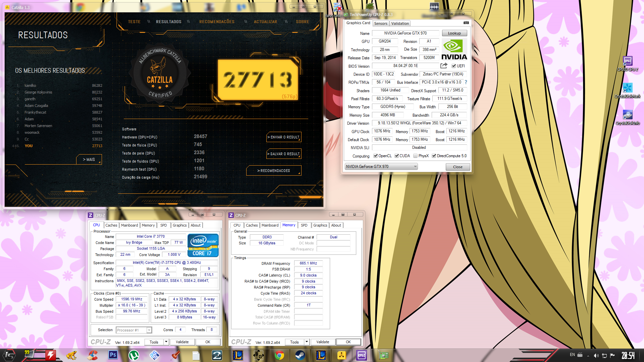Click the taskbar clock showing 20:54
The width and height of the screenshot is (644, 362).
[628, 355]
